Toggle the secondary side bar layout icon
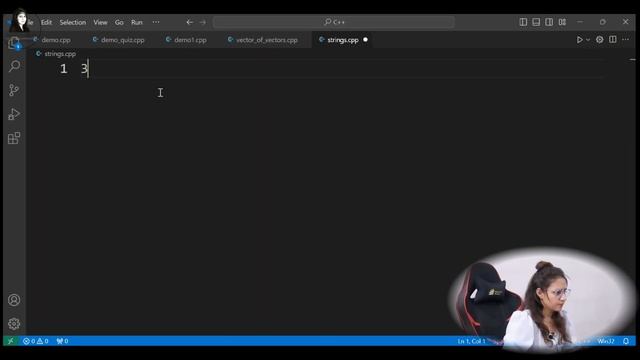 point(549,22)
